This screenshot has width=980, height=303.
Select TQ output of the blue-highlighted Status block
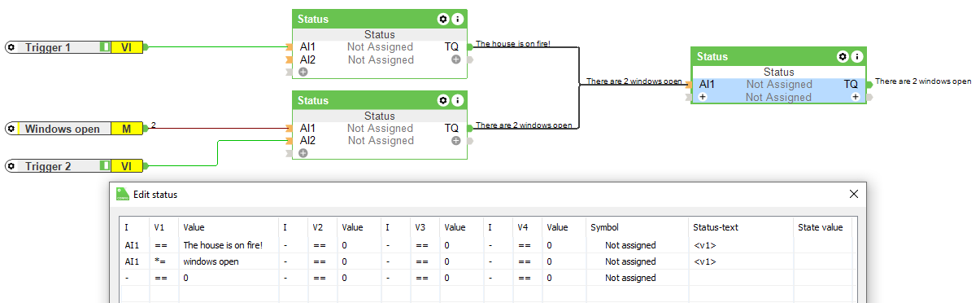851,84
